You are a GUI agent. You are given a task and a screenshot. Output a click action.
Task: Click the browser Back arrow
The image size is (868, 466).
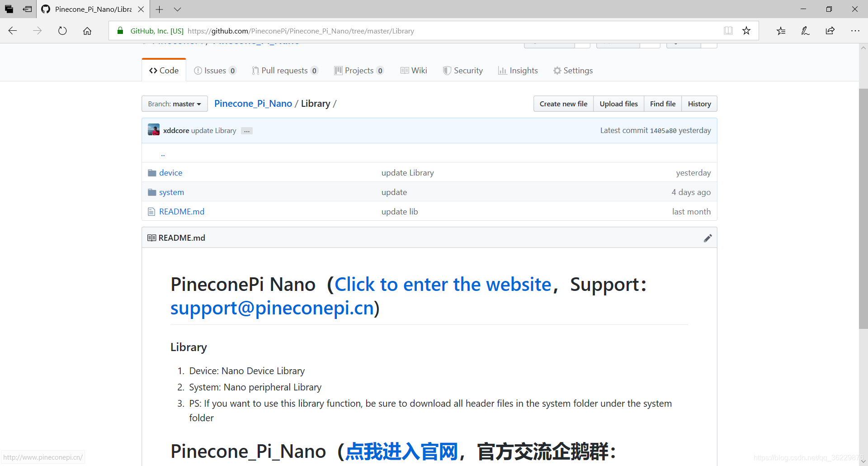13,31
